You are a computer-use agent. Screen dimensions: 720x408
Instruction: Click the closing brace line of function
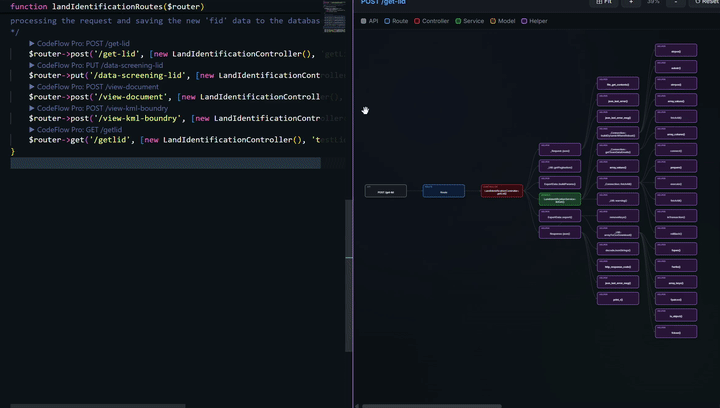point(12,151)
